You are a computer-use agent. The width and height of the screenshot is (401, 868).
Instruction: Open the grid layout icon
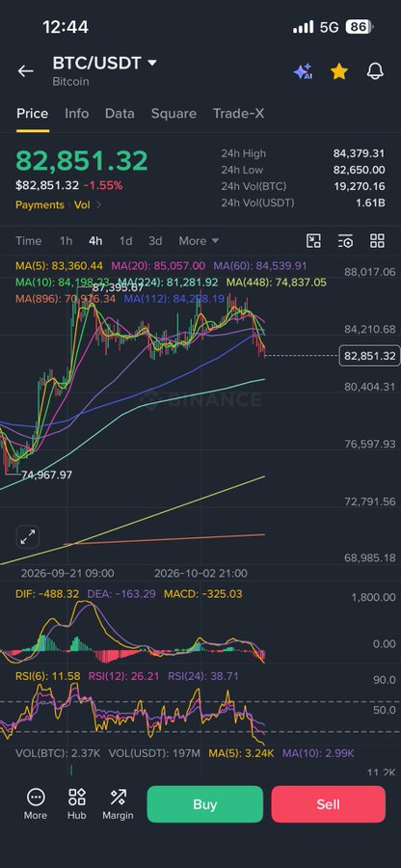(377, 240)
